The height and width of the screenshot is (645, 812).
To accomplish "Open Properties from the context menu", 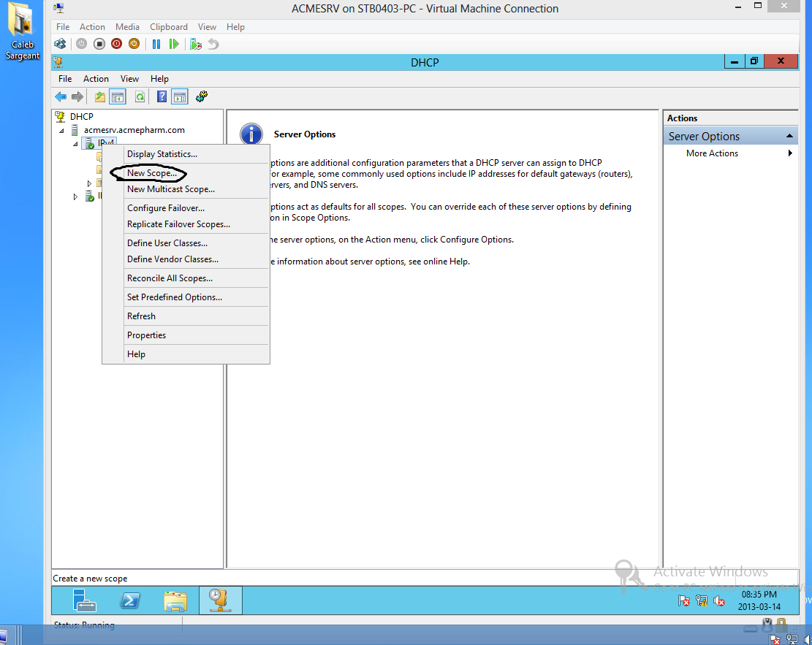I will (x=147, y=335).
